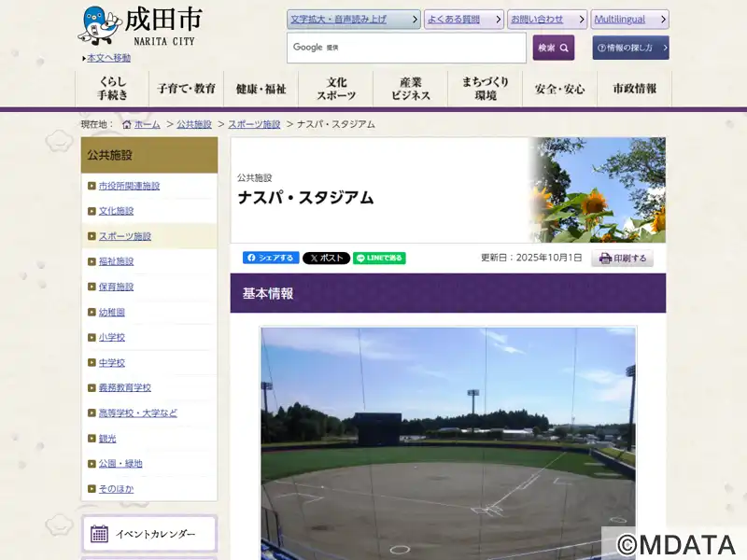Post the page on X
The height and width of the screenshot is (560, 747).
(326, 259)
